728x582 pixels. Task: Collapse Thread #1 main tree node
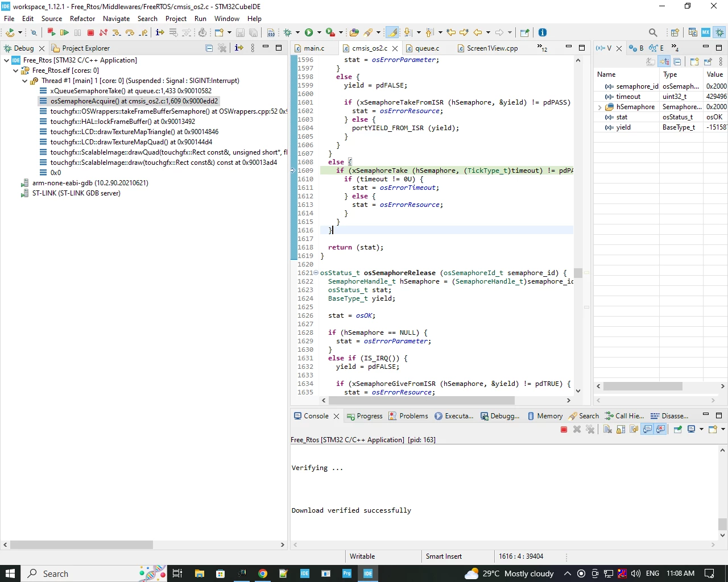tap(24, 81)
